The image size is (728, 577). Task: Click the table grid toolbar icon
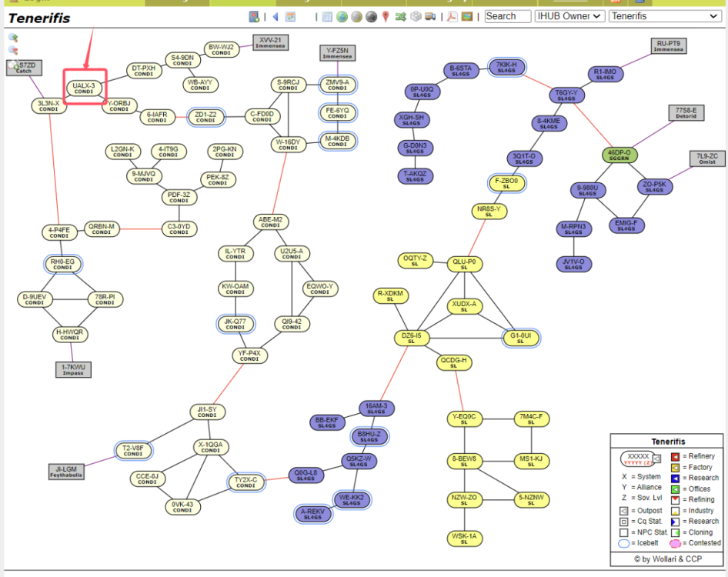pyautogui.click(x=327, y=16)
